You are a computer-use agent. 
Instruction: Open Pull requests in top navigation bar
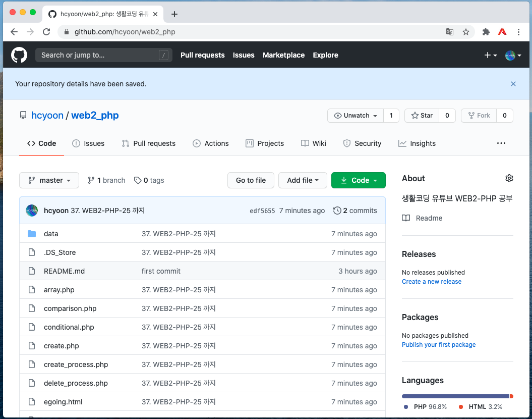click(x=203, y=55)
